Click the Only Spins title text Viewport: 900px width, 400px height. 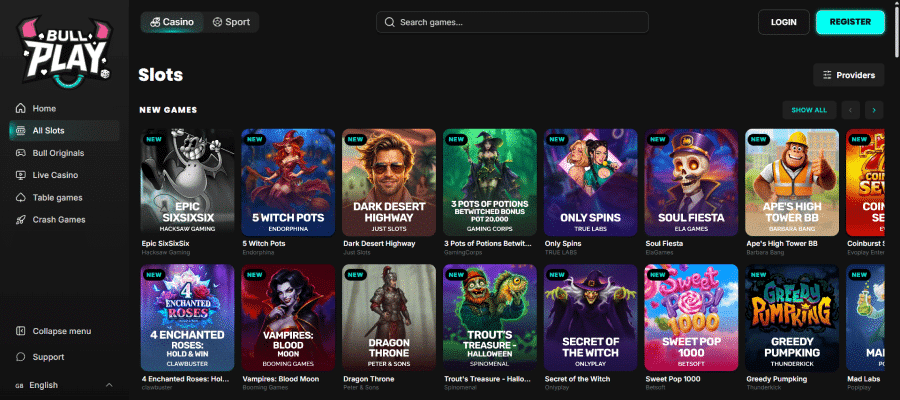[x=563, y=243]
